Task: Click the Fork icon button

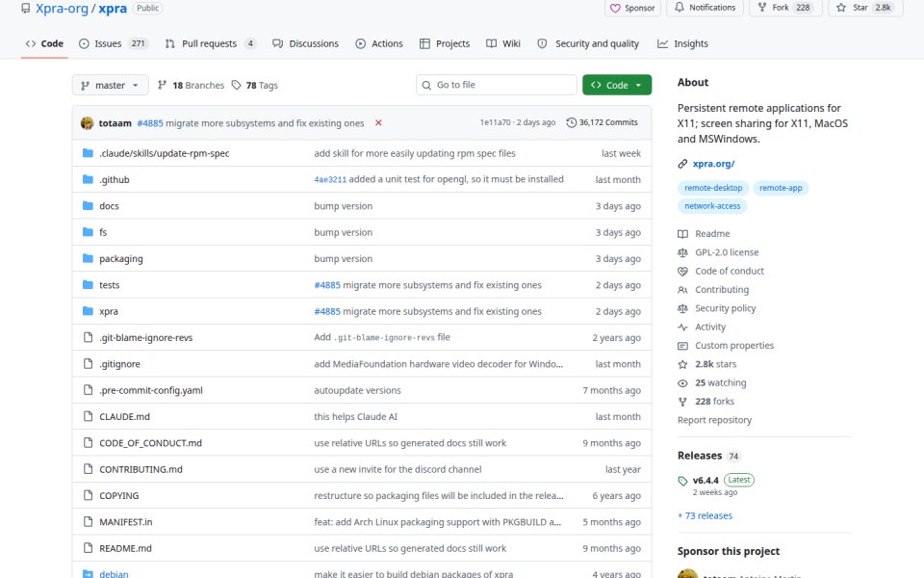Action: tap(762, 8)
